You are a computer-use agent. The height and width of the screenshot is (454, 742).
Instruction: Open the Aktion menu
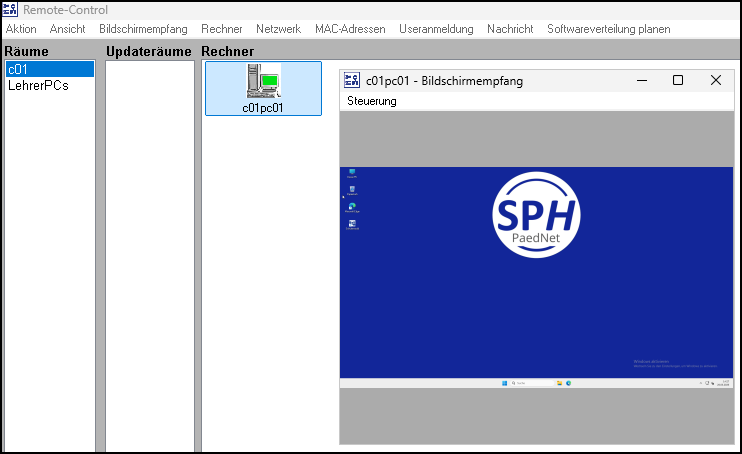click(x=21, y=29)
